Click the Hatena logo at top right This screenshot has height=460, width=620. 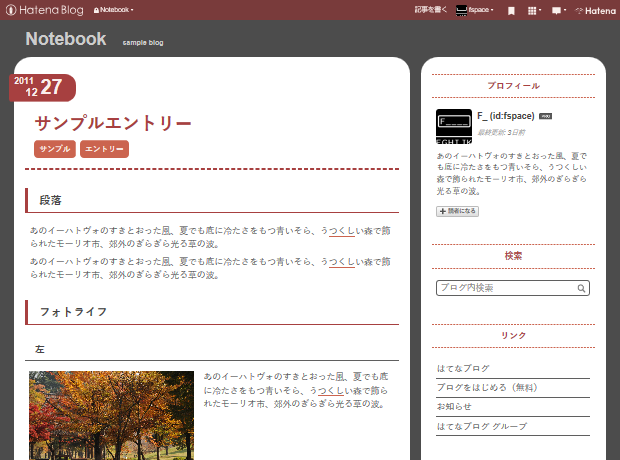pos(595,10)
